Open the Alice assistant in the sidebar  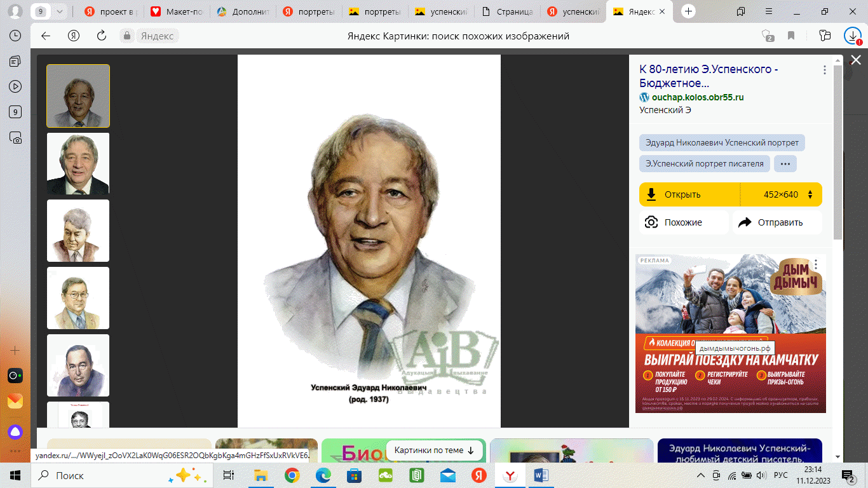click(x=15, y=432)
